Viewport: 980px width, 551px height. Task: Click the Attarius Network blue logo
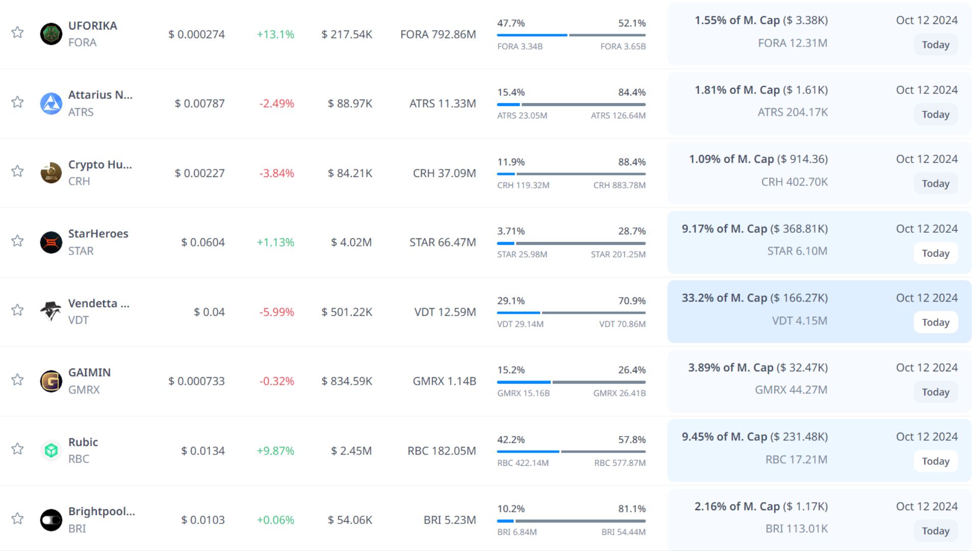51,104
